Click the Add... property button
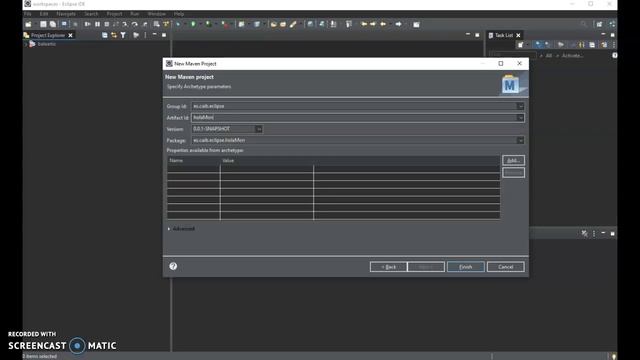The width and height of the screenshot is (640, 360). tap(513, 160)
